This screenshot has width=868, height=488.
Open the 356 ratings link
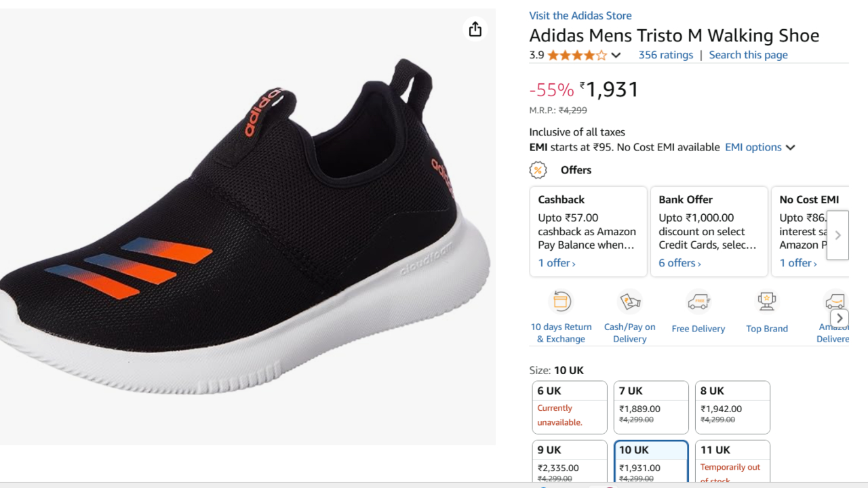[665, 55]
